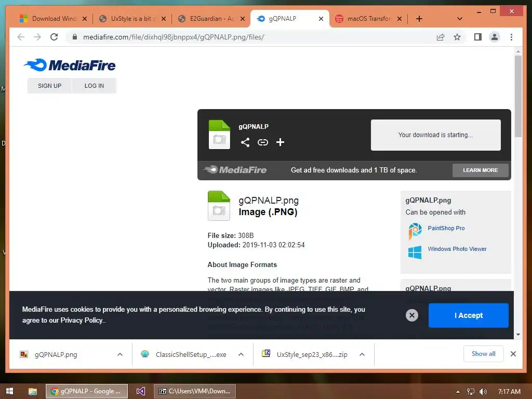Click the Privacy Policy link in the cookie banner

click(82, 320)
